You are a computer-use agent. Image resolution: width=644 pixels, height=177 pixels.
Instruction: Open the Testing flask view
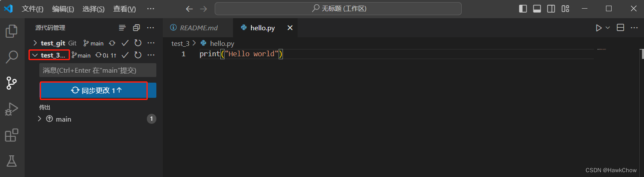click(12, 161)
